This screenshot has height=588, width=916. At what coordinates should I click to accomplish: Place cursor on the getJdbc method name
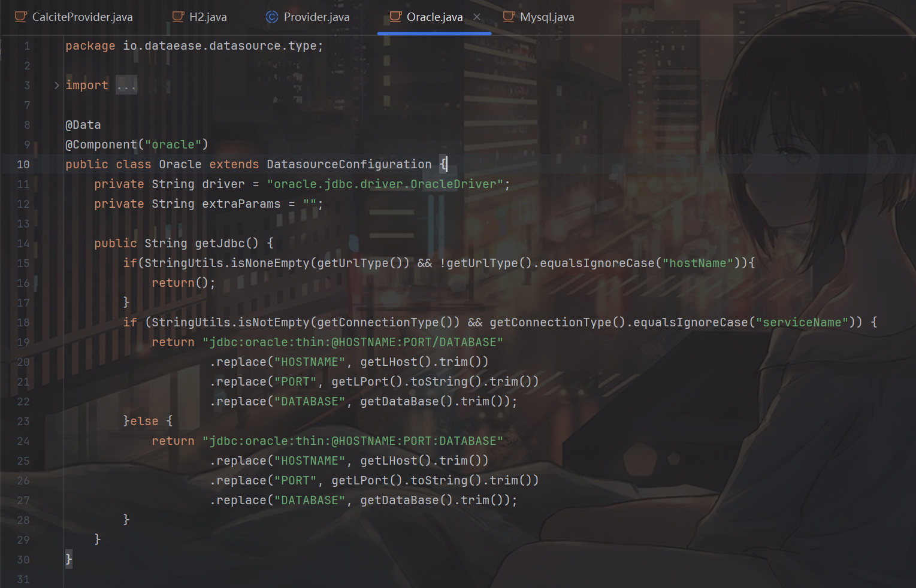(x=219, y=244)
